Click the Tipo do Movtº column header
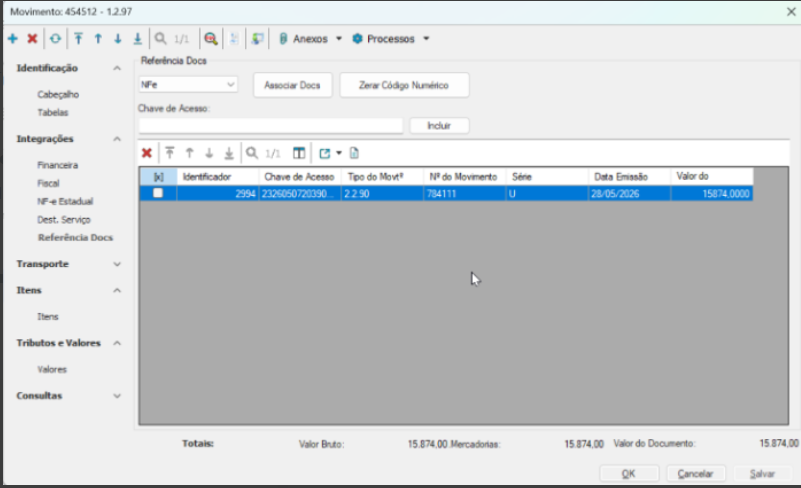The height and width of the screenshot is (488, 801). [383, 177]
